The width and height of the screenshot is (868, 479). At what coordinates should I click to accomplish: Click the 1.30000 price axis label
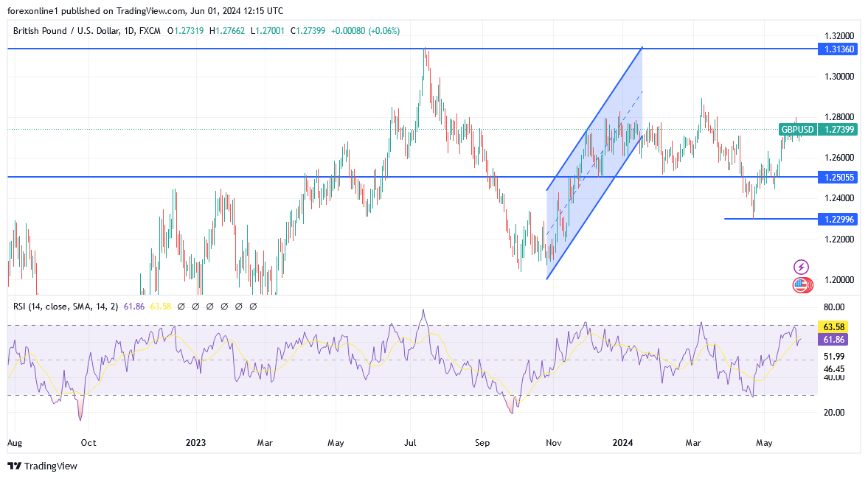pyautogui.click(x=839, y=77)
